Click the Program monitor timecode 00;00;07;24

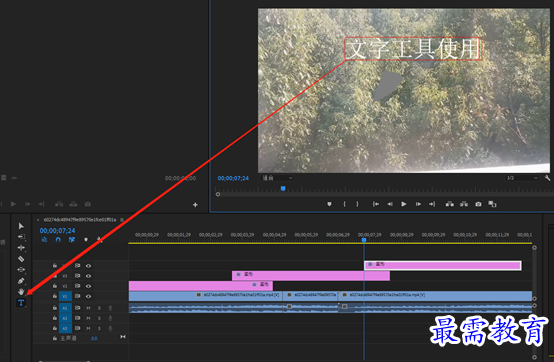[x=233, y=178]
